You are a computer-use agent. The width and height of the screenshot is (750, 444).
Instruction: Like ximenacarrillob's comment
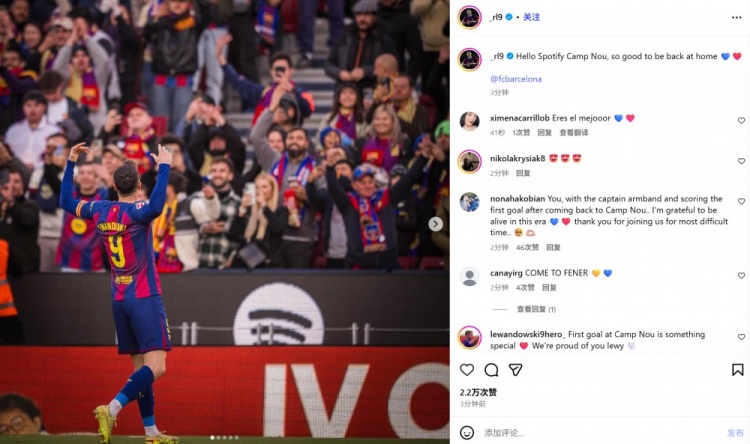click(741, 121)
